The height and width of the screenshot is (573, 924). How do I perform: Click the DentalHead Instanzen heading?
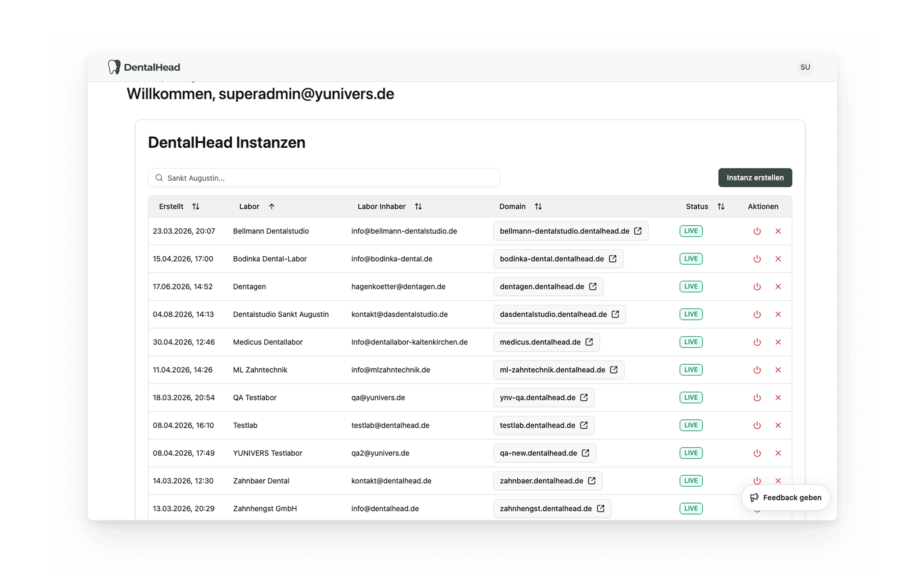[x=226, y=142]
